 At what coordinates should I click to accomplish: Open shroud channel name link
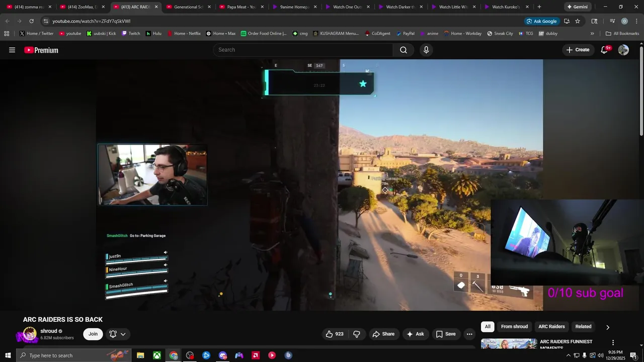point(49,331)
